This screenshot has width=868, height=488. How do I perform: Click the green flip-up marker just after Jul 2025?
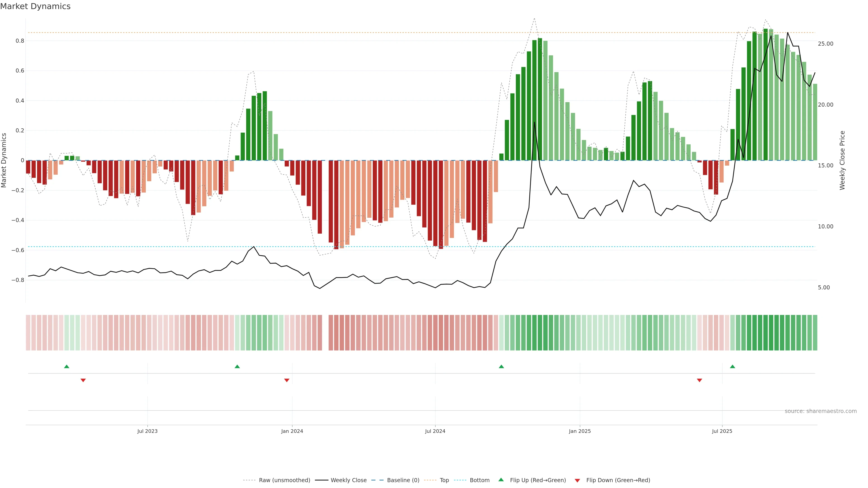point(733,366)
